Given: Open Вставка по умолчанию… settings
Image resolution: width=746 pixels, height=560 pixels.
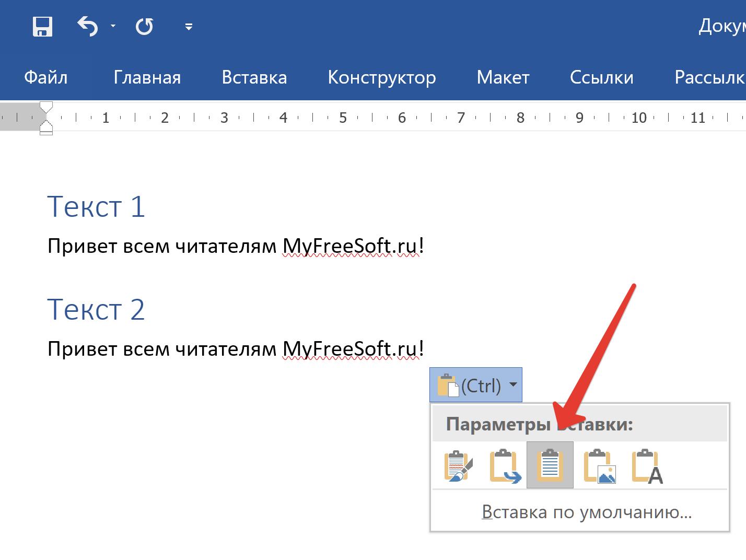Looking at the screenshot, I should (x=587, y=512).
